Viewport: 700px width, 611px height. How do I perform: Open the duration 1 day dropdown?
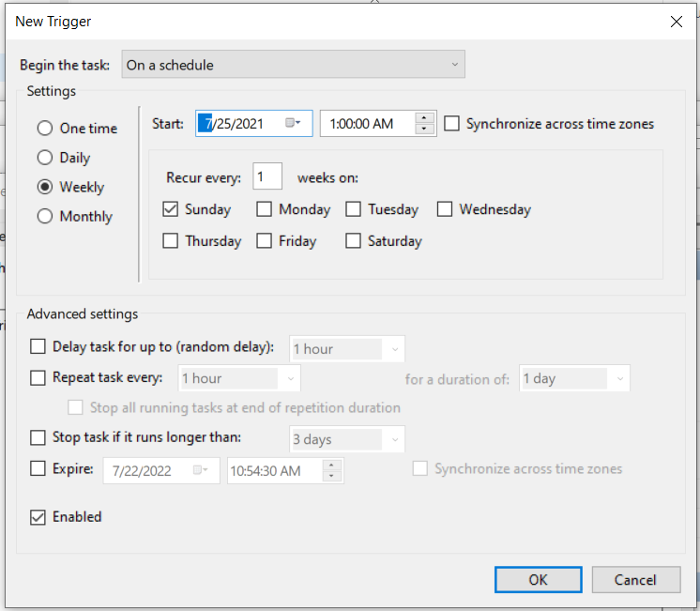574,378
